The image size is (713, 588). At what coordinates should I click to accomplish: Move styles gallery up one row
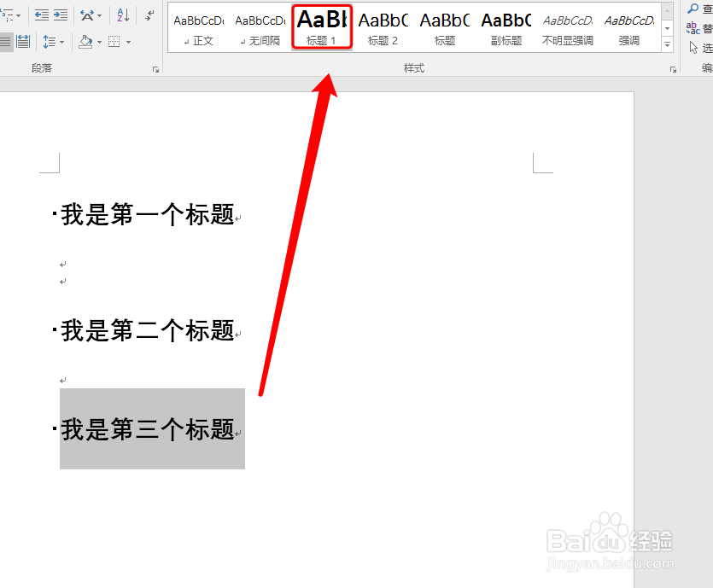[x=667, y=11]
